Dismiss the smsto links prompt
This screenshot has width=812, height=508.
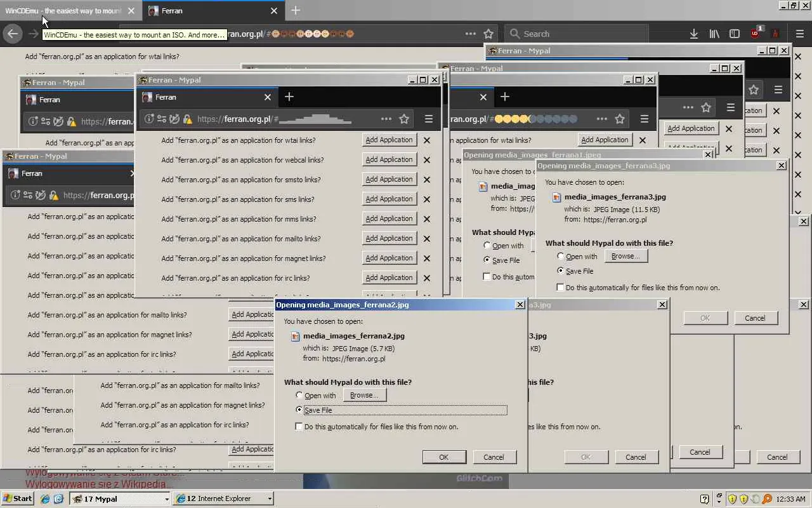[x=427, y=180]
